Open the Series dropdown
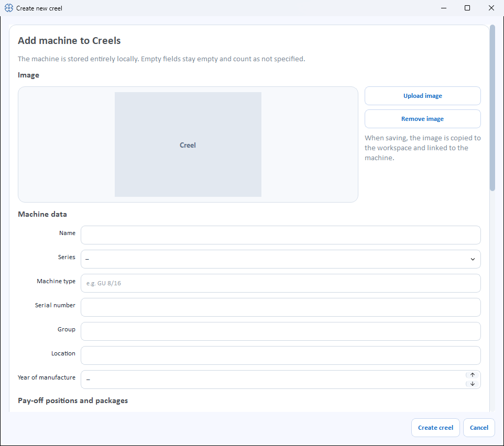This screenshot has height=446, width=504. tap(281, 259)
